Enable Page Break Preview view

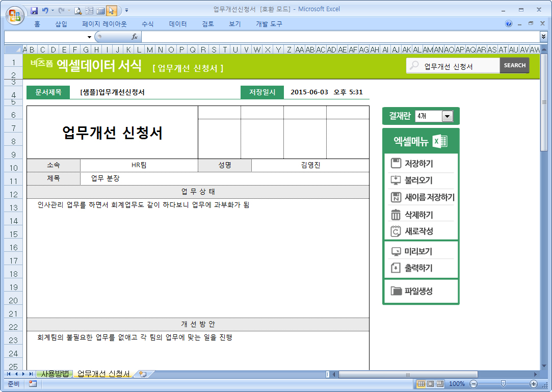click(439, 384)
